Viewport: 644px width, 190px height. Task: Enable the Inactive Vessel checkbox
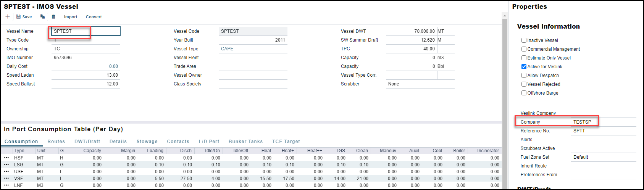524,40
